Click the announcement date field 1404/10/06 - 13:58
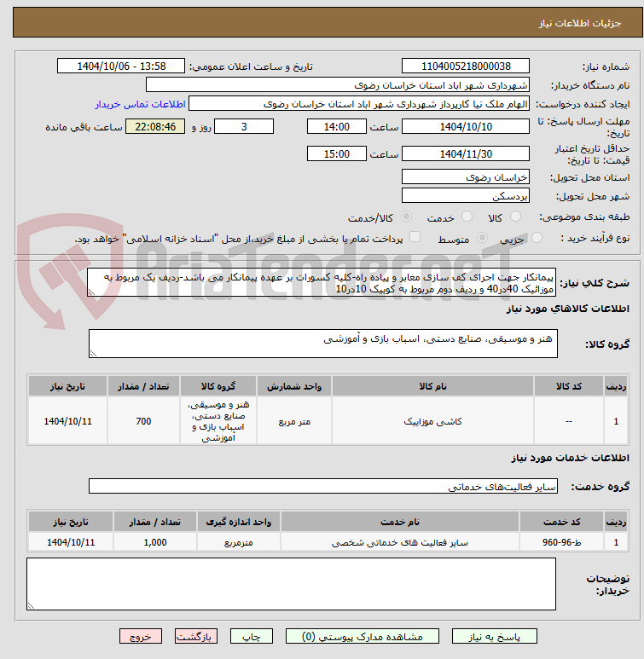The image size is (644, 659). click(x=121, y=66)
